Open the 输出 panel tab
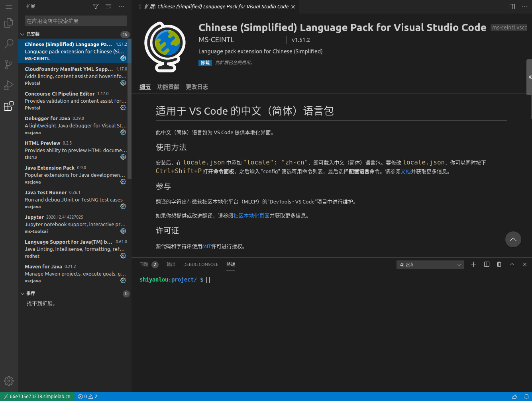 click(x=171, y=264)
